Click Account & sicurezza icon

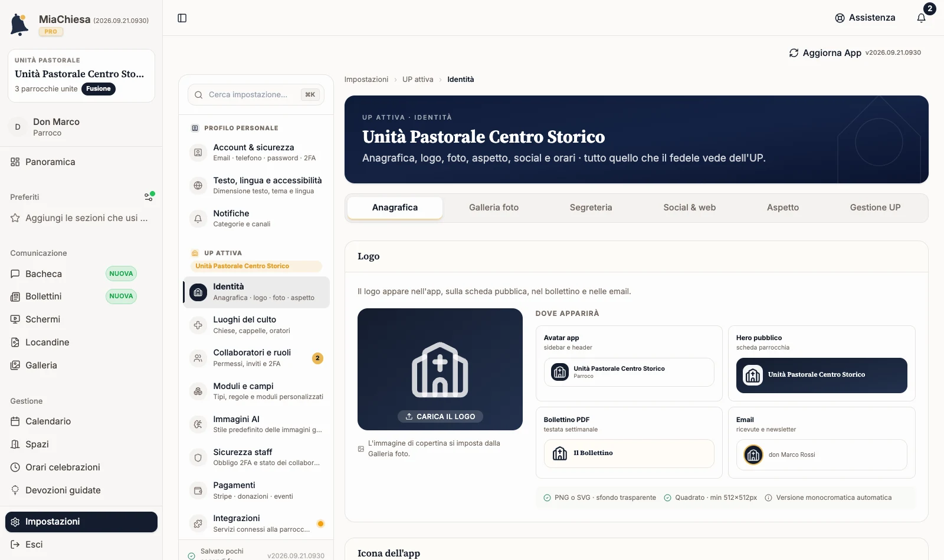pyautogui.click(x=198, y=153)
